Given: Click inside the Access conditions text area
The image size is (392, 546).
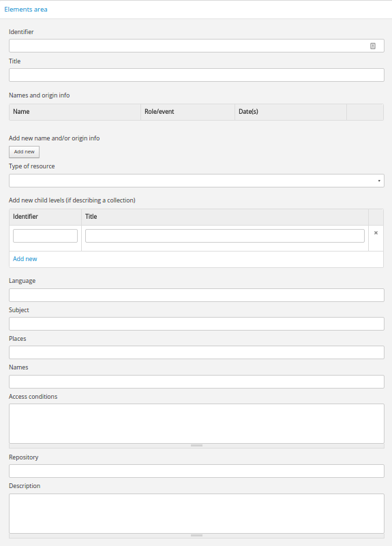Looking at the screenshot, I should coord(196,423).
